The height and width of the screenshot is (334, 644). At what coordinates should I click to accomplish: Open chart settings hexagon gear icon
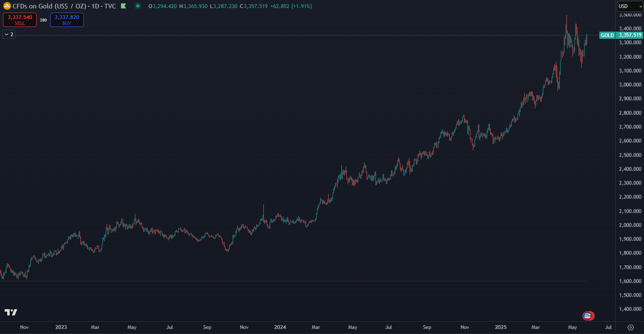631,327
